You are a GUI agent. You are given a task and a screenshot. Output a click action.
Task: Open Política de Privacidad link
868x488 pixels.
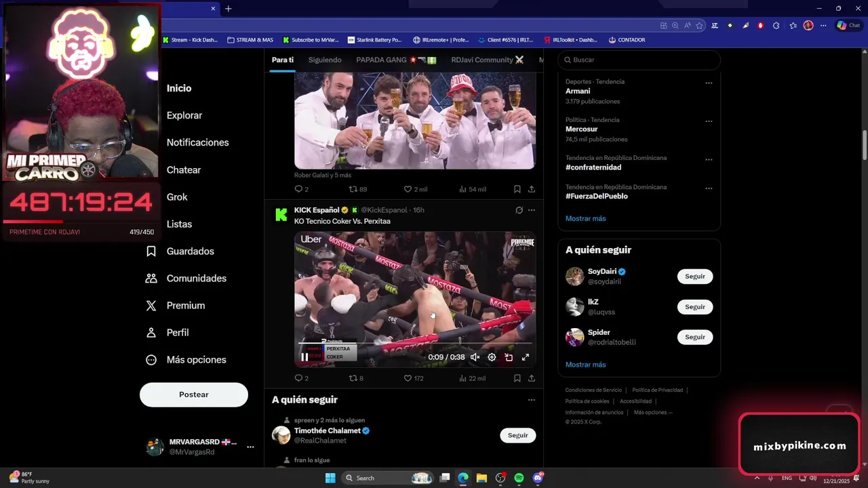point(657,390)
